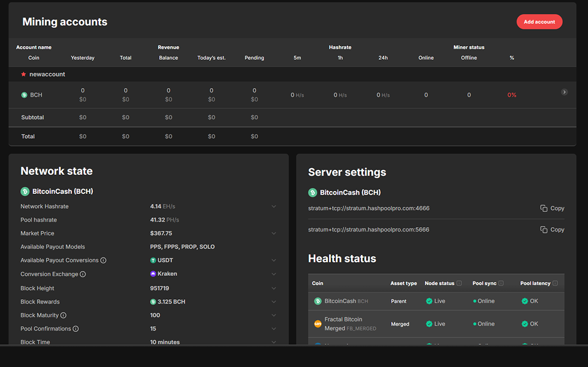Expand the Pool Confirmations row
Viewport: 588px width, 367px height.
[x=274, y=329]
